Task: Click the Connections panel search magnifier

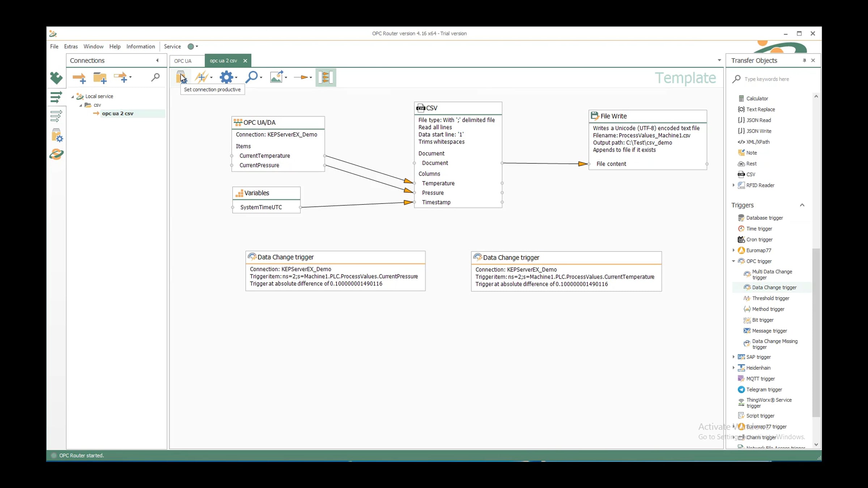Action: click(x=155, y=77)
